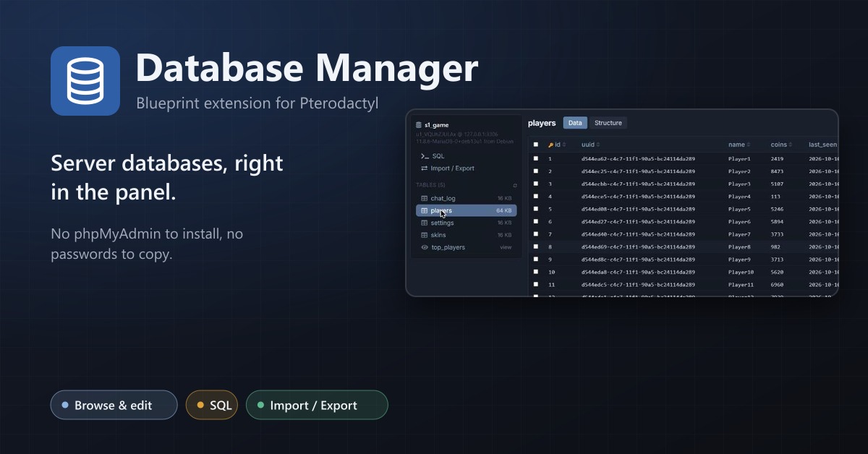
Task: Click the Browse & edit pill
Action: (x=114, y=405)
